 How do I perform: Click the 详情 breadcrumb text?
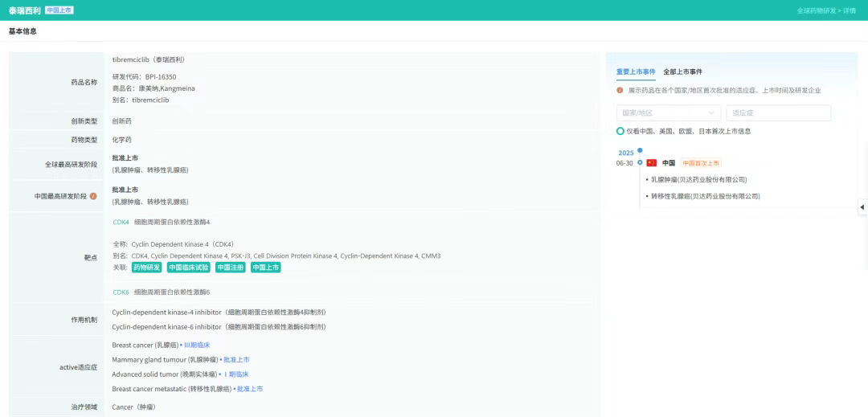coord(850,10)
